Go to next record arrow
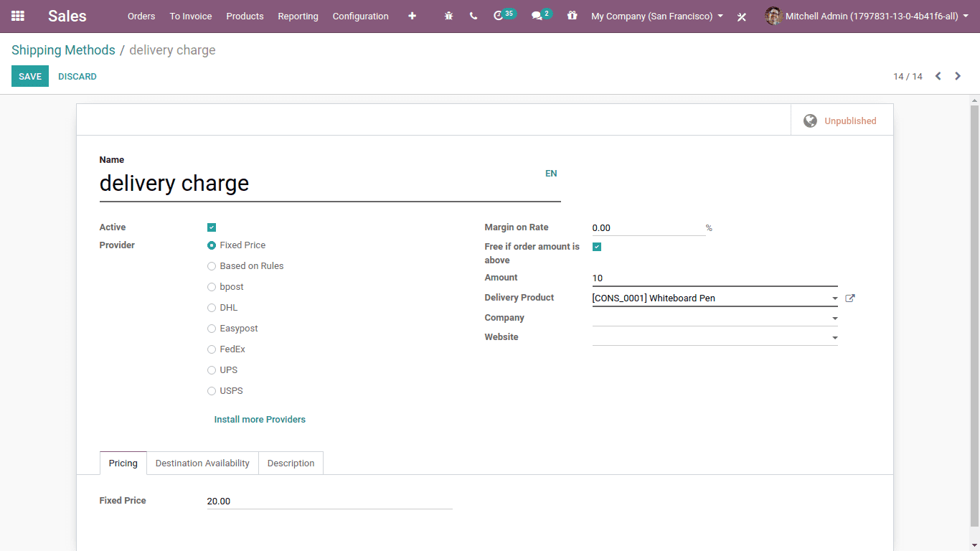Image resolution: width=980 pixels, height=551 pixels. (x=958, y=76)
